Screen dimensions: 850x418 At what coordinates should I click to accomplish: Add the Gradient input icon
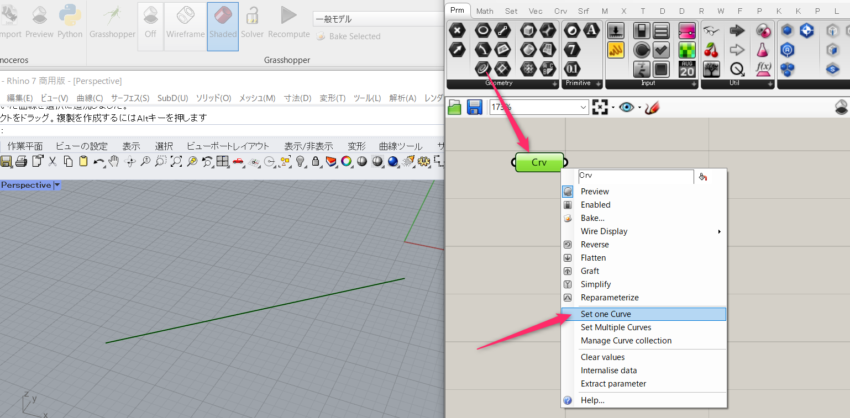point(687,30)
